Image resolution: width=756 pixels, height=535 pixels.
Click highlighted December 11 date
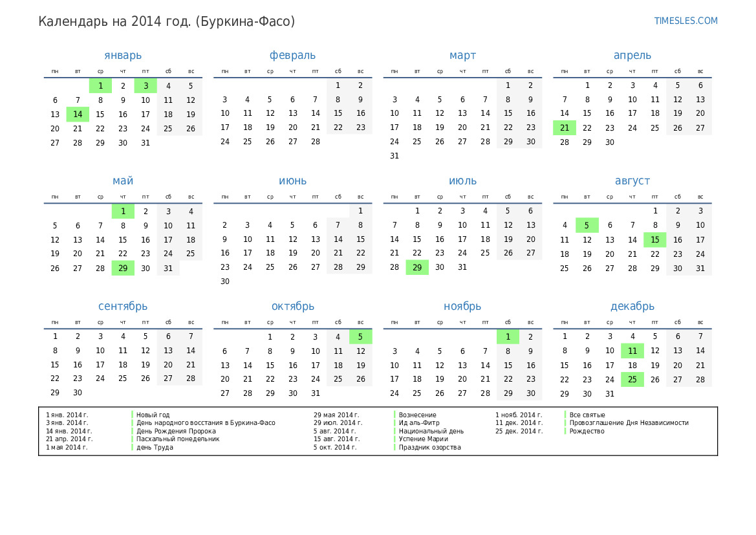coord(632,351)
